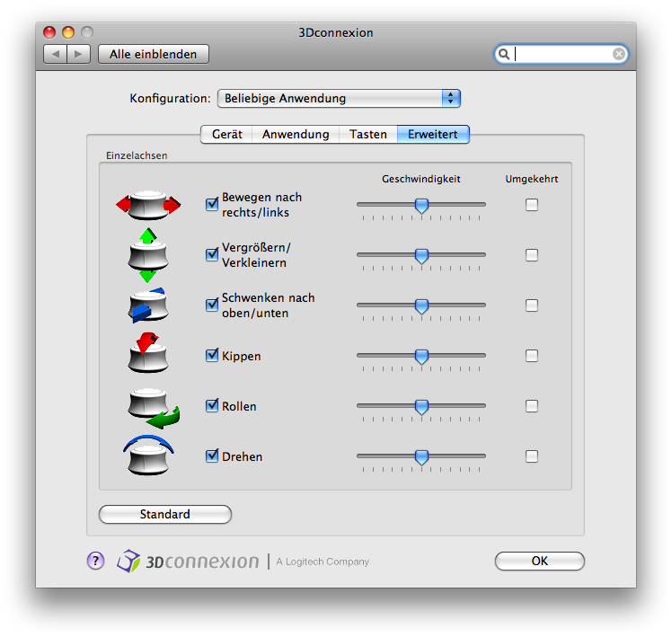672x637 pixels.
Task: Select the Erweitert tab
Action: tap(433, 134)
